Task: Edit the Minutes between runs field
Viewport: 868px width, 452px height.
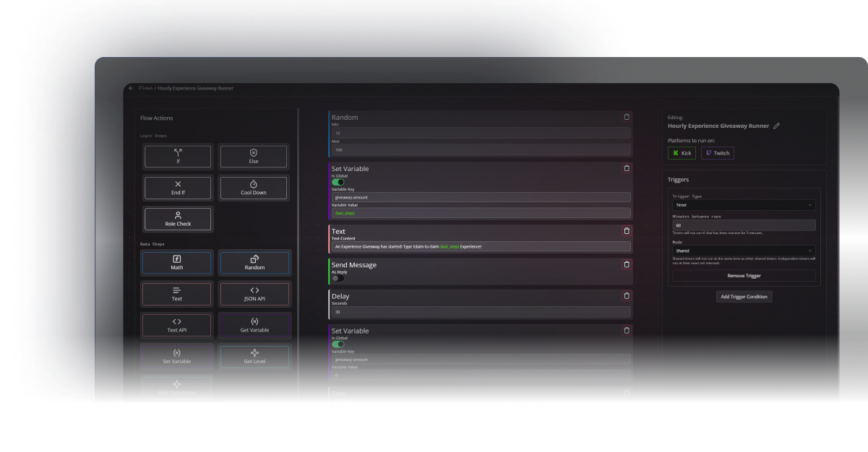Action: pyautogui.click(x=744, y=225)
